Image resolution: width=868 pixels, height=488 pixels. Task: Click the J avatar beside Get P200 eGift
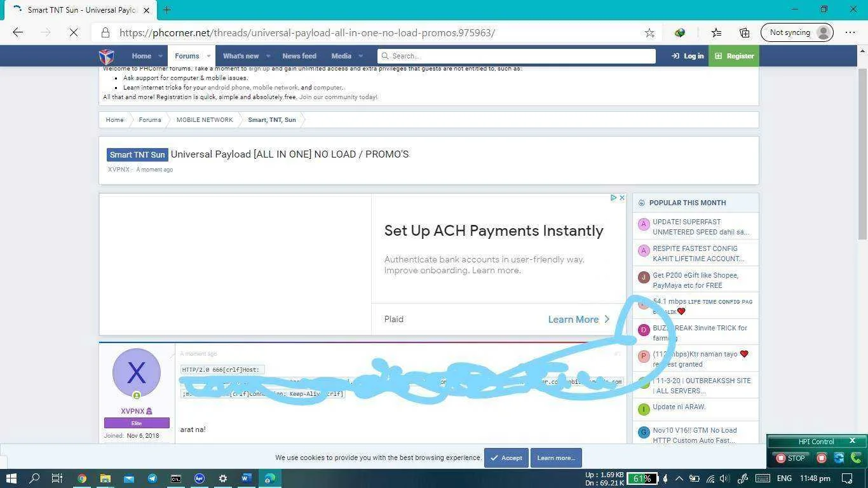tap(644, 278)
